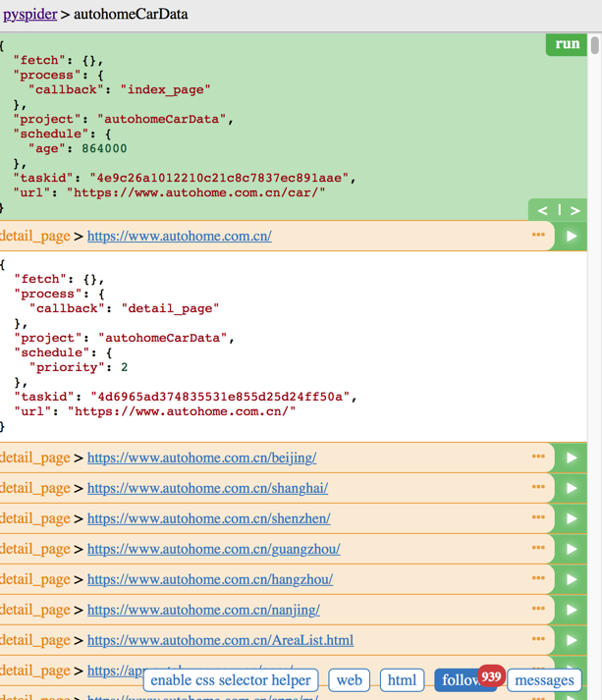
Task: Go to previous task with left arrow
Action: pos(543,210)
